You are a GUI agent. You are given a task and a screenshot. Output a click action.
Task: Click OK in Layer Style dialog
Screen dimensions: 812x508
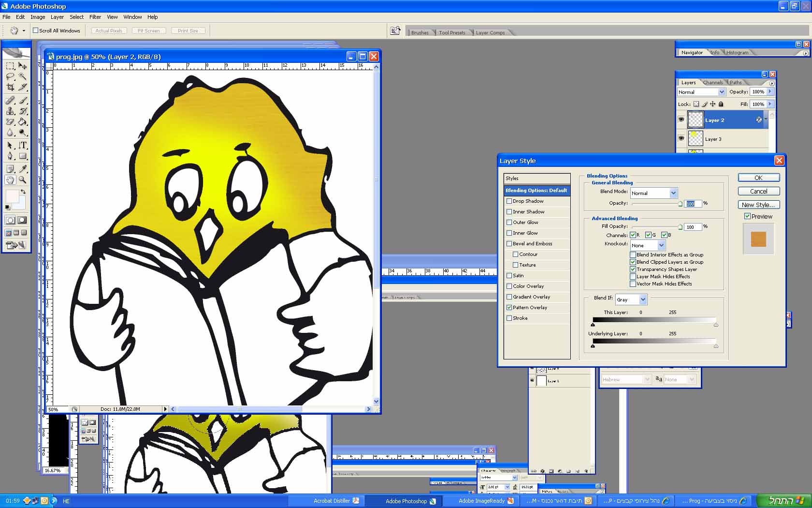tap(759, 178)
